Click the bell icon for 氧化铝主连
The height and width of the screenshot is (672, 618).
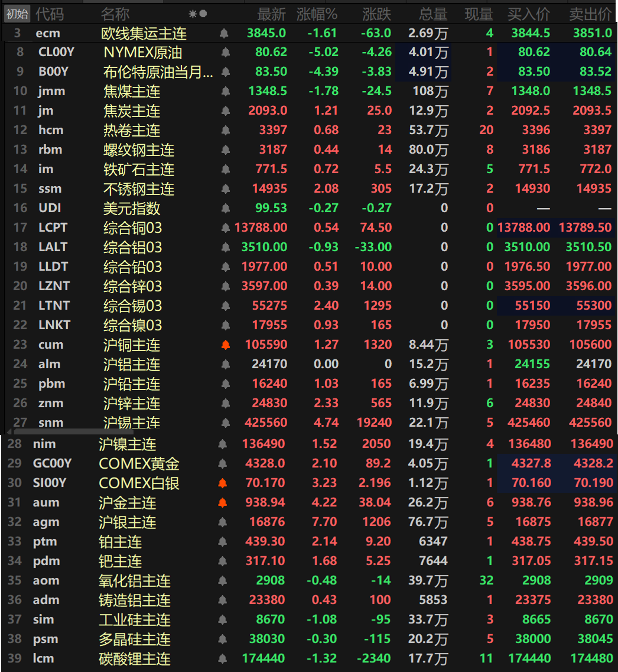pos(222,581)
